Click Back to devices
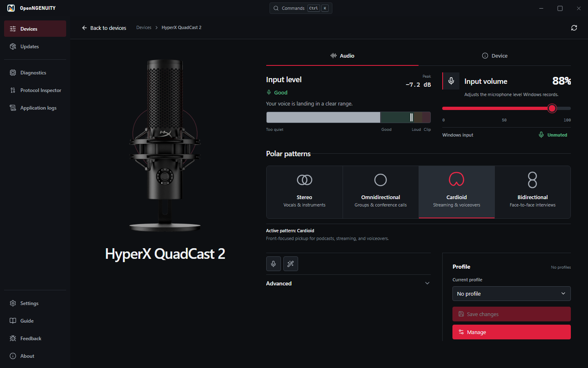Image resolution: width=588 pixels, height=368 pixels. pyautogui.click(x=104, y=28)
